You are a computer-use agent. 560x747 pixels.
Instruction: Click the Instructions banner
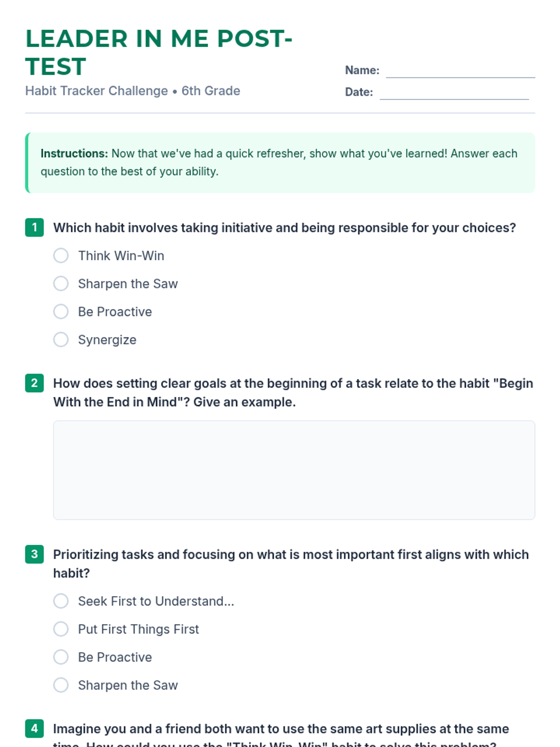(280, 162)
